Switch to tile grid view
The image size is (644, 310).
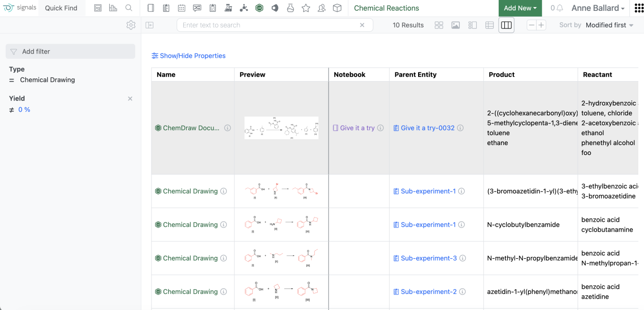click(439, 25)
